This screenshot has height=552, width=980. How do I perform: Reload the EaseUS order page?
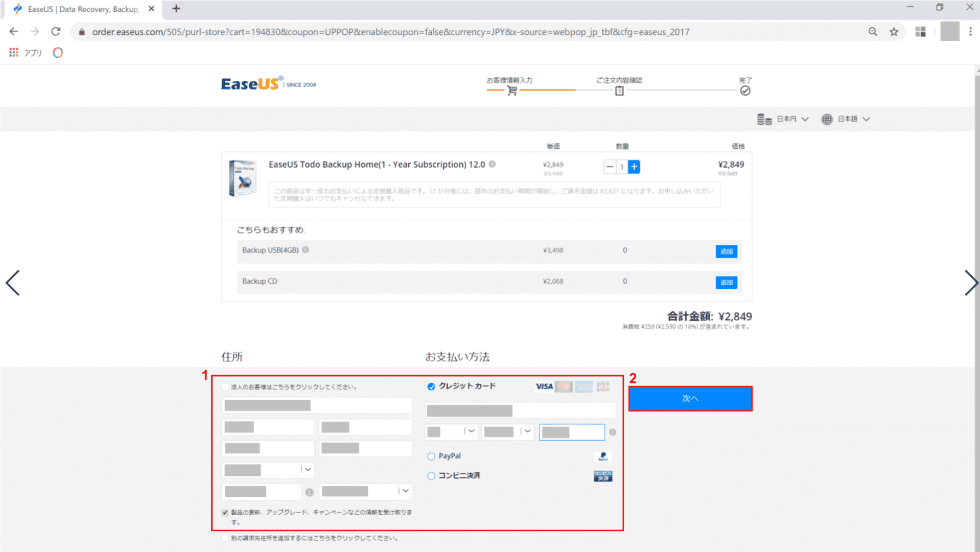(56, 32)
